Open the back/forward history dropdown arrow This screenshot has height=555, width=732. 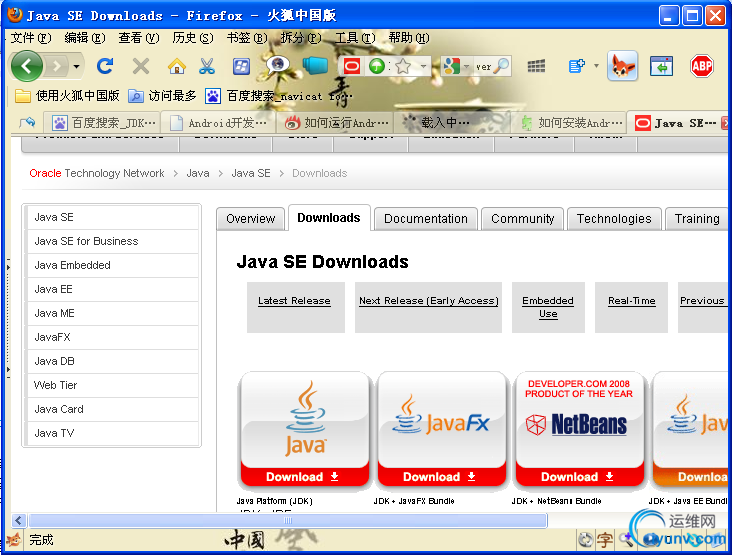tap(77, 67)
